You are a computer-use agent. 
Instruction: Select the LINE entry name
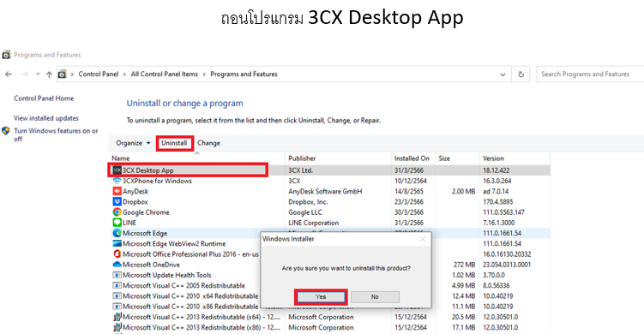tap(129, 223)
